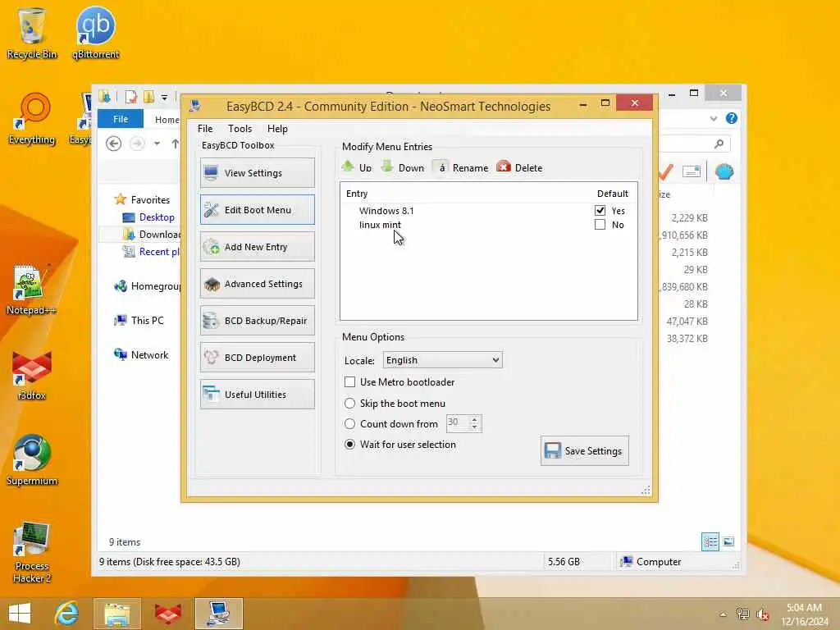
Task: Open EasyBCD Help menu
Action: pyautogui.click(x=277, y=129)
